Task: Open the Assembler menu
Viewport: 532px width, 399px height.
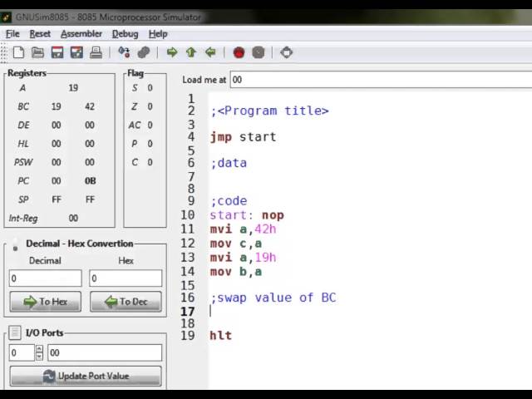Action: pyautogui.click(x=81, y=34)
